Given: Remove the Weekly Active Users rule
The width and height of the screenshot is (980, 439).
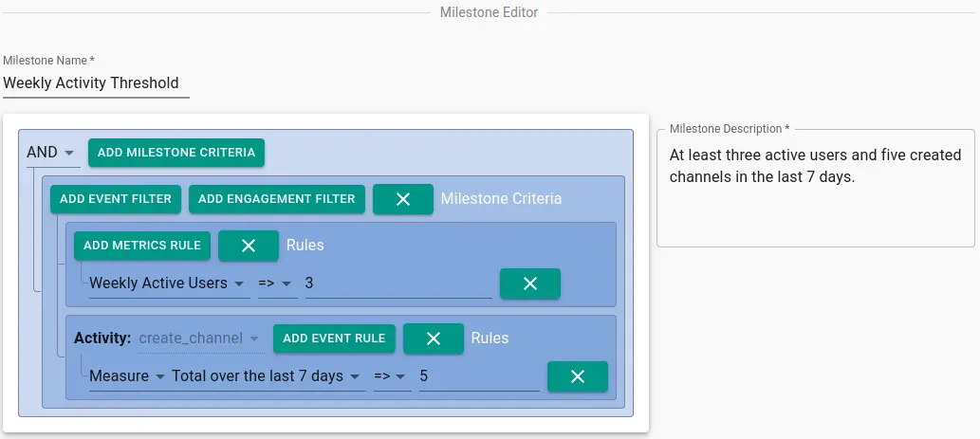Looking at the screenshot, I should [530, 284].
